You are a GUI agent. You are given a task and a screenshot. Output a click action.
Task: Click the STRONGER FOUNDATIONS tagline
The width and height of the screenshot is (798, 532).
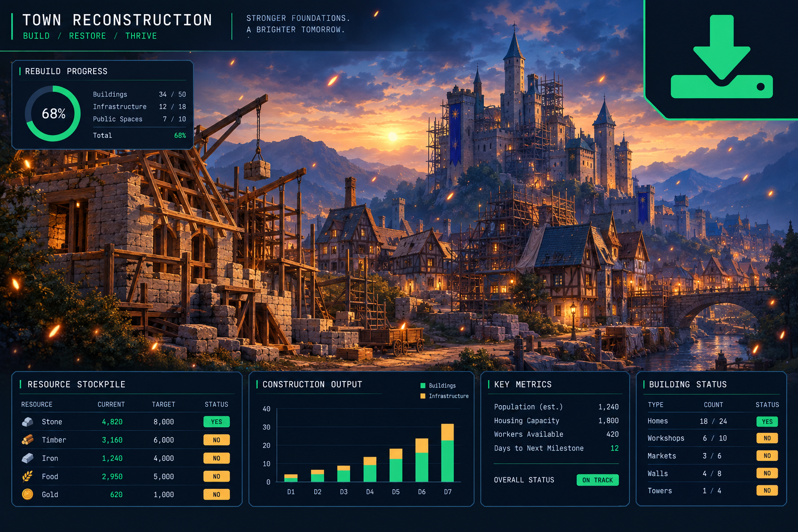[x=298, y=18]
